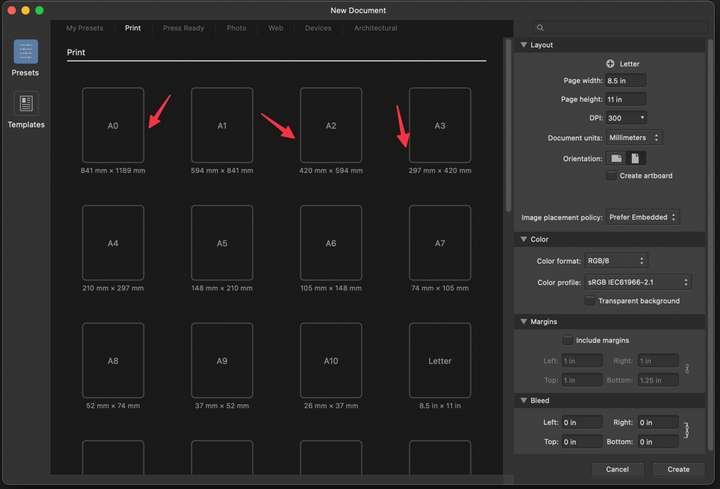Open the DPI dropdown
This screenshot has width=720, height=489.
coord(626,118)
